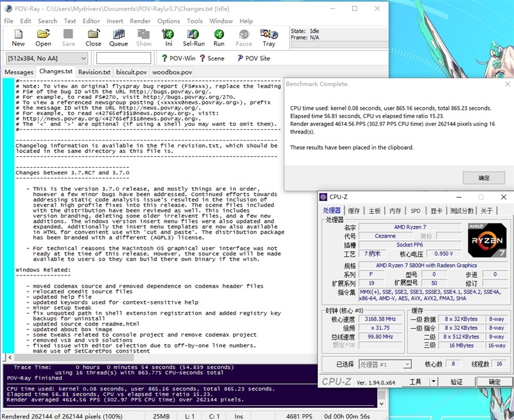The image size is (514, 420).
Task: Open the Text menu
Action: (x=70, y=21)
